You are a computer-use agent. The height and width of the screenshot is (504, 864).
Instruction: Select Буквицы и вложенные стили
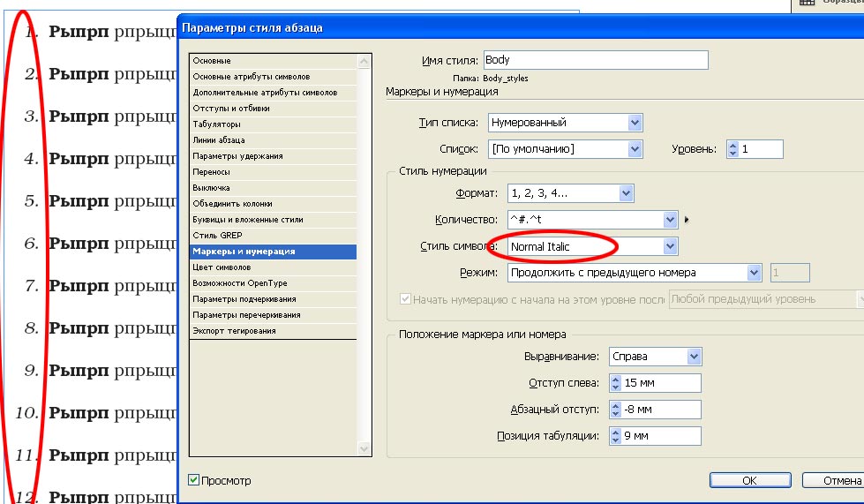click(274, 220)
